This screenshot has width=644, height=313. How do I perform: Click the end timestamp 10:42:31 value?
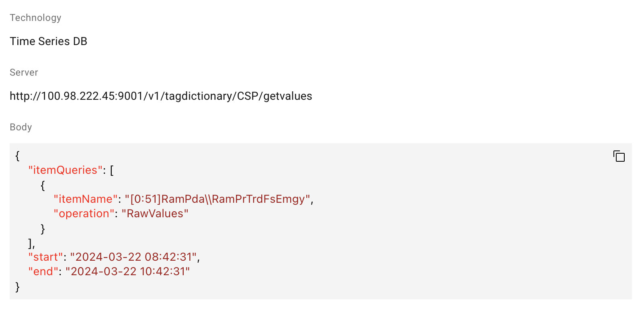click(127, 272)
